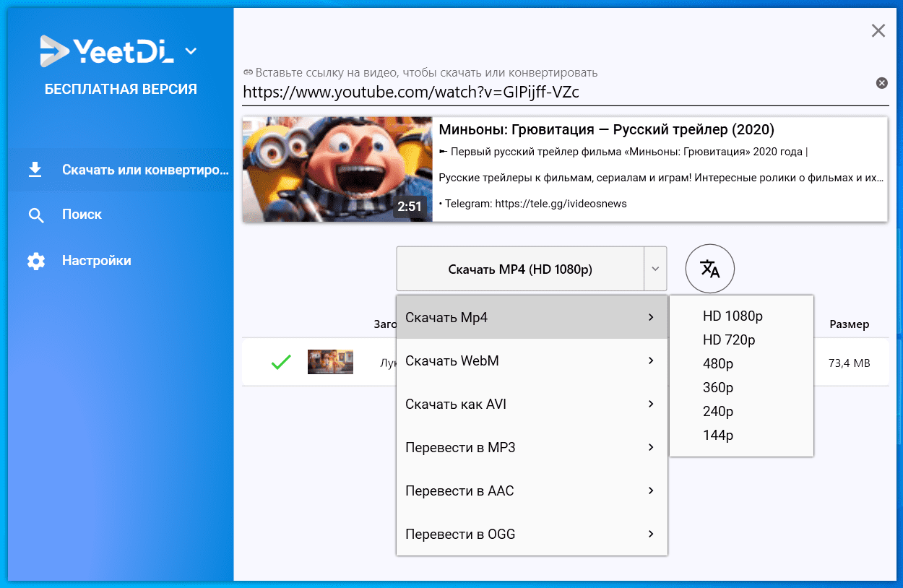Click the Minions trailer thumbnail
This screenshot has width=903, height=588.
[x=337, y=169]
